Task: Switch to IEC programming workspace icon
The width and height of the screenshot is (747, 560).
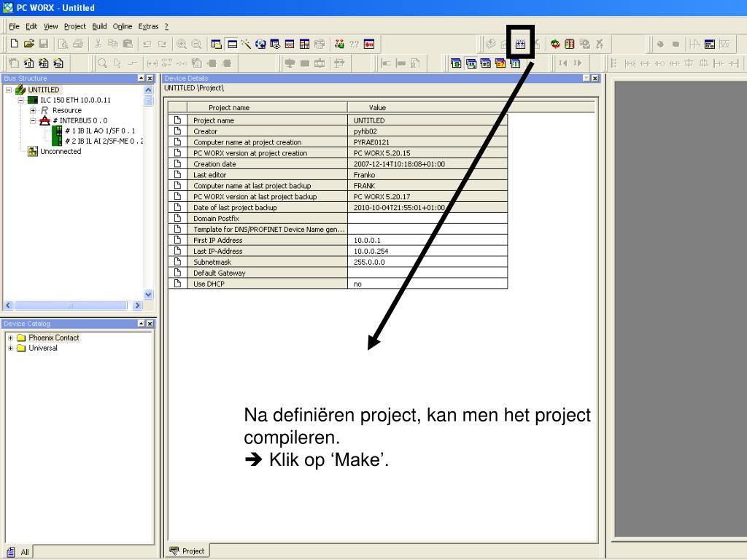Action: click(x=456, y=63)
